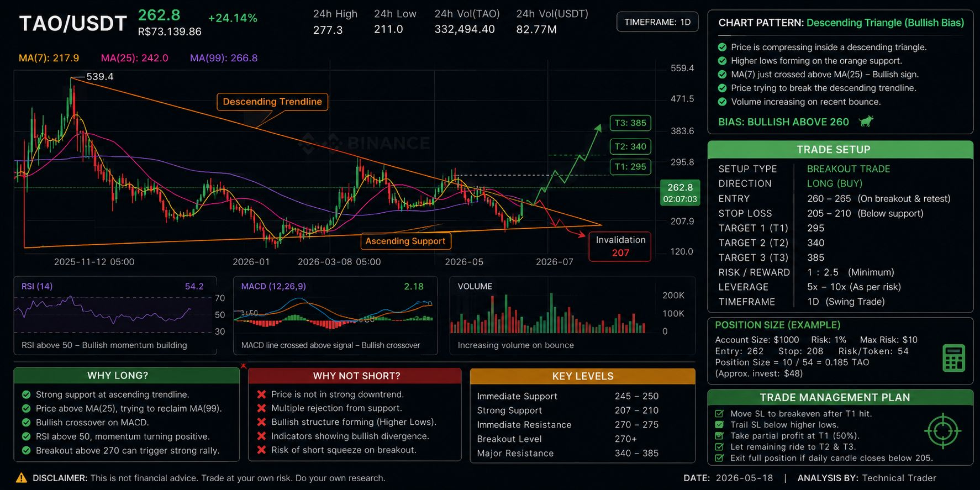Click the warning triangle icon beside the disclaimer
Viewport: 980px width, 490px height.
tap(22, 478)
